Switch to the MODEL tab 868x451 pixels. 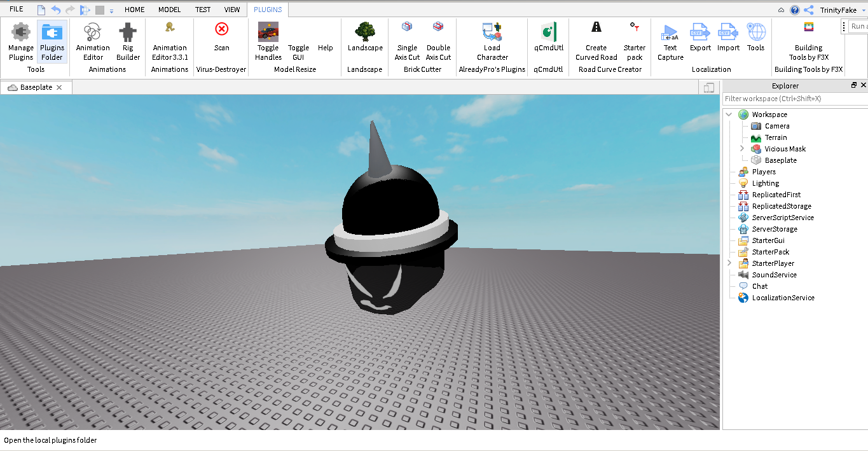click(170, 10)
